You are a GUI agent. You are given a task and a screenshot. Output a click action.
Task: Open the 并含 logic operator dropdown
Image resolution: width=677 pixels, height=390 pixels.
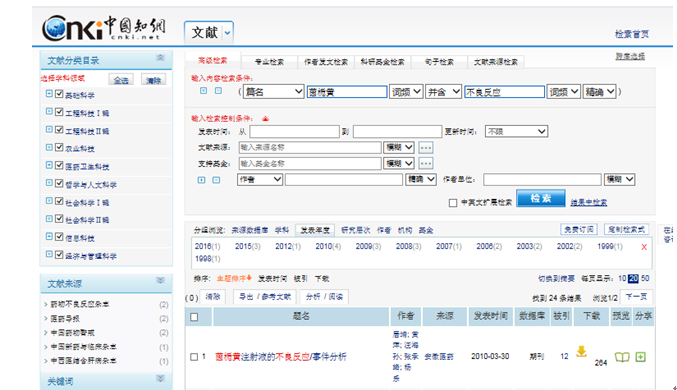443,92
